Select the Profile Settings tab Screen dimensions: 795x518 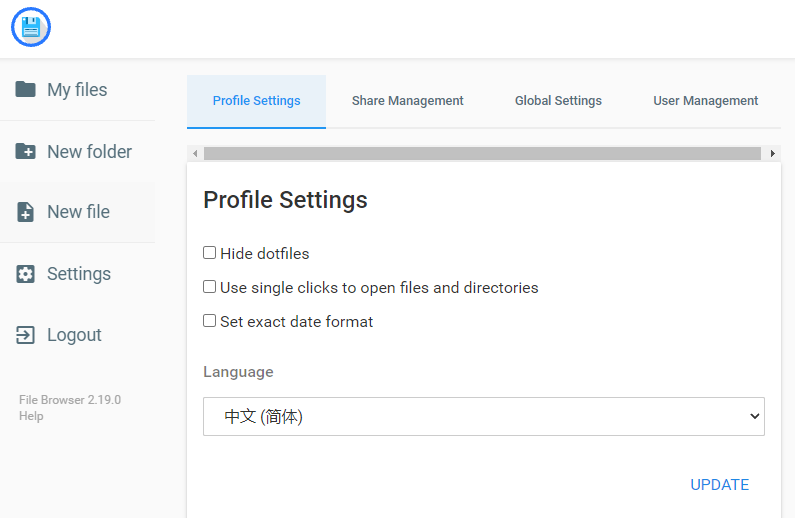click(256, 101)
